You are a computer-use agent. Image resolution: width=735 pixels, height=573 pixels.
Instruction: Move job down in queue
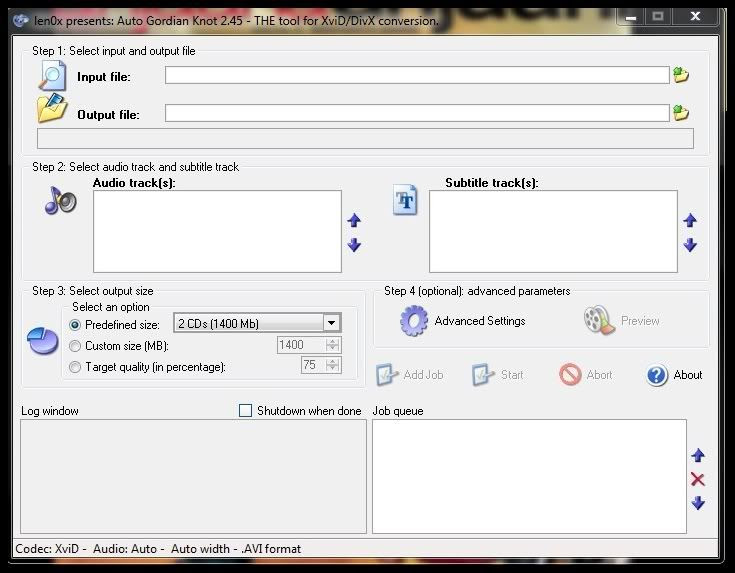[698, 503]
